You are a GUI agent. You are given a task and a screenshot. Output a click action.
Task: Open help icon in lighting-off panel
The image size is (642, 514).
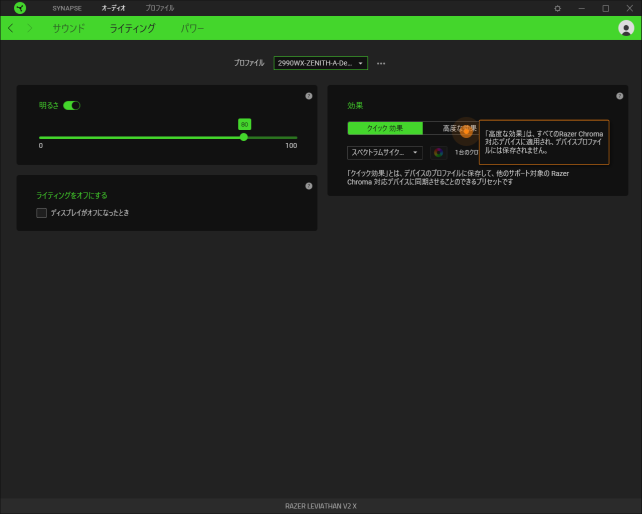coord(309,186)
